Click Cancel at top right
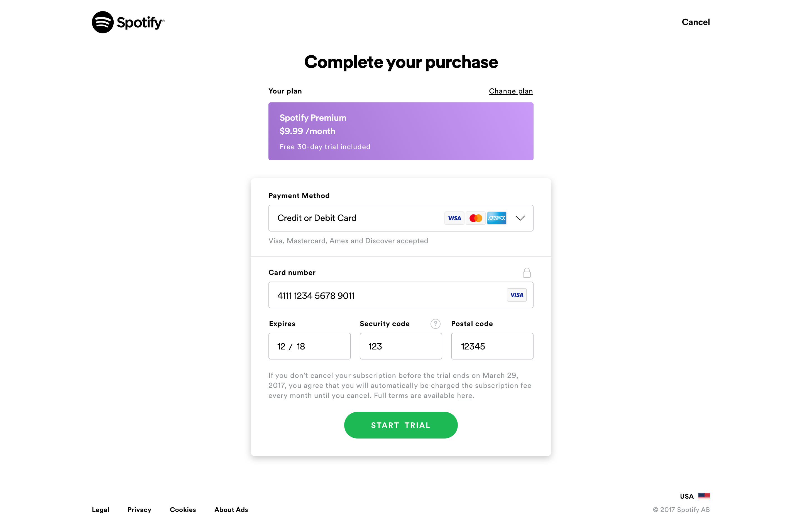 695,22
